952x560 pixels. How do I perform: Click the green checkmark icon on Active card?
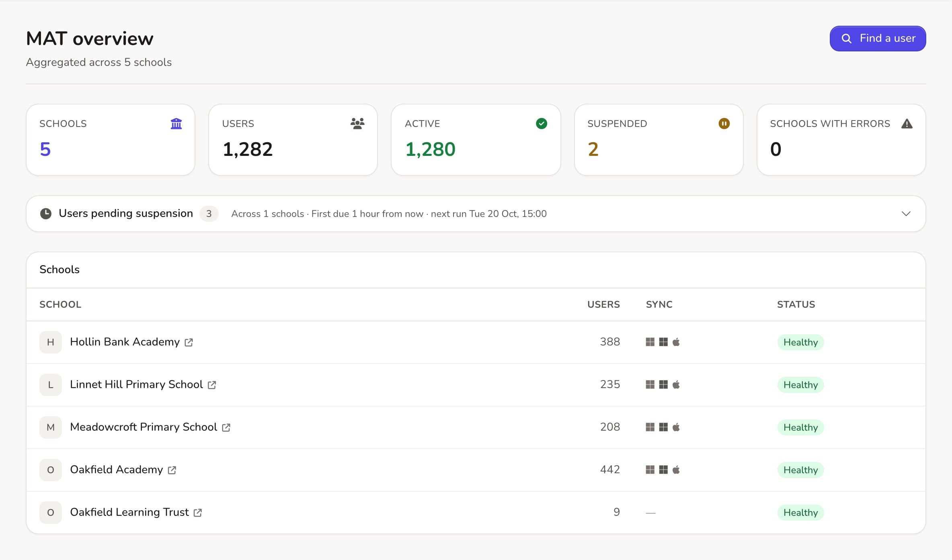click(542, 123)
